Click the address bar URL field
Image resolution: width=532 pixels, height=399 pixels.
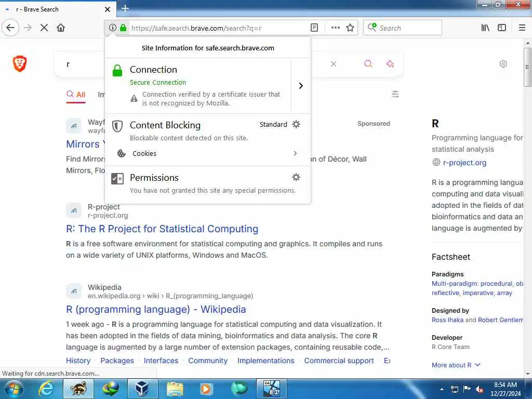[x=217, y=28]
